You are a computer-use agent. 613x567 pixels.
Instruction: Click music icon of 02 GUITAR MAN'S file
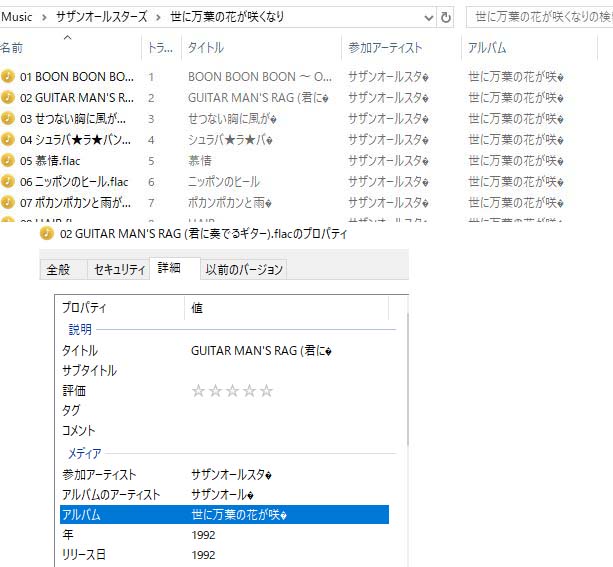pos(7,97)
